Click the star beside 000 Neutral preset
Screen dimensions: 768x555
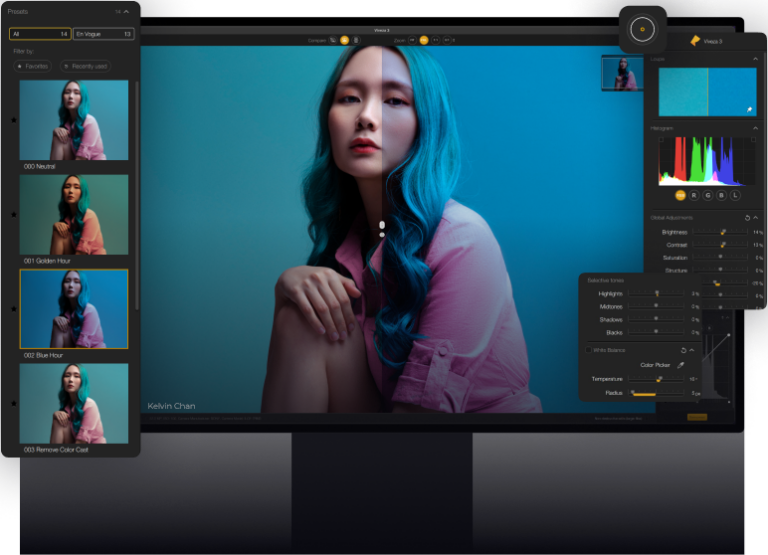coord(13,119)
